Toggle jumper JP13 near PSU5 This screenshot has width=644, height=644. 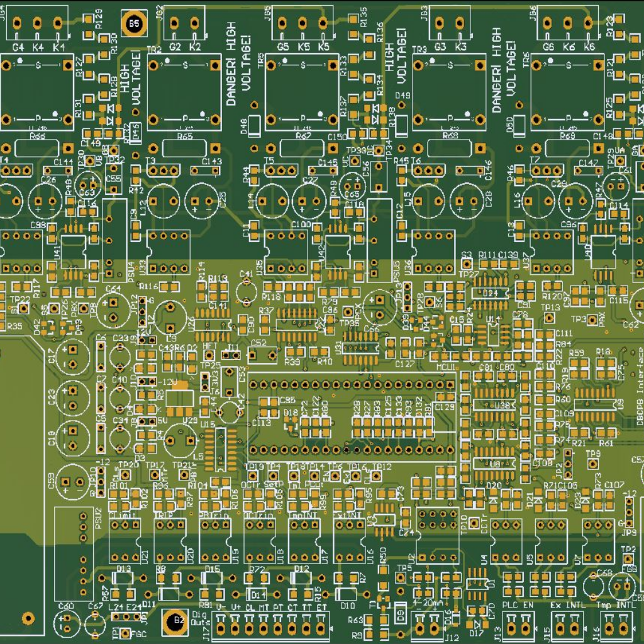[408, 296]
